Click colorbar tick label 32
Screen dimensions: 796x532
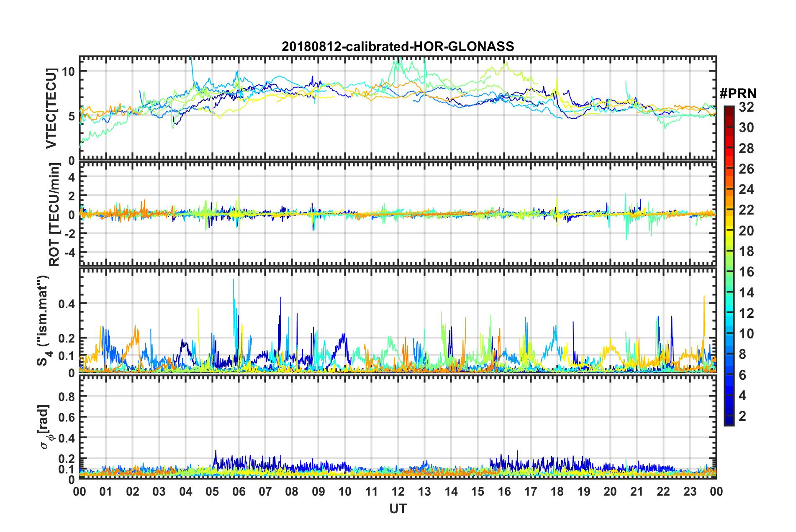746,107
